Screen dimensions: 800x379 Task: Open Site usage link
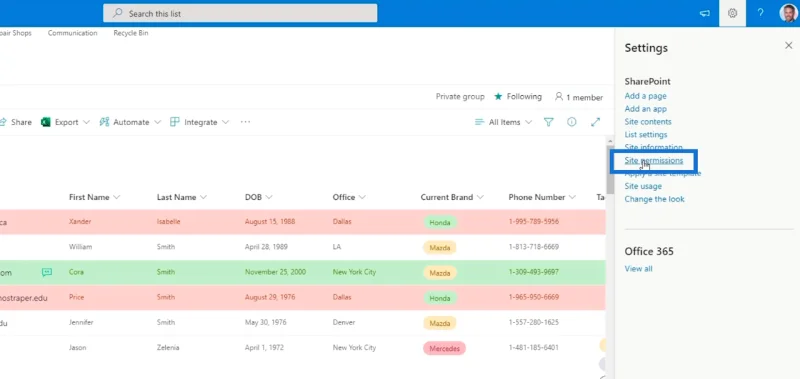point(643,186)
